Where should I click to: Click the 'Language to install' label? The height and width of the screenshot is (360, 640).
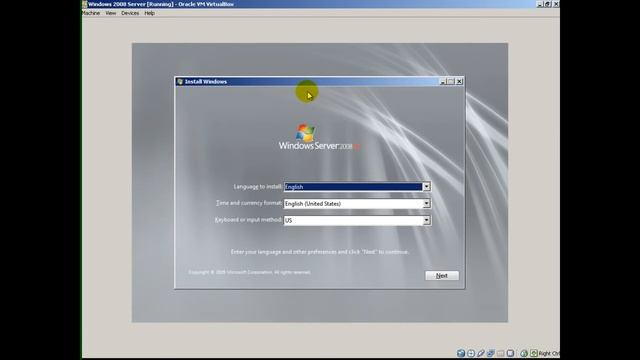(x=258, y=187)
